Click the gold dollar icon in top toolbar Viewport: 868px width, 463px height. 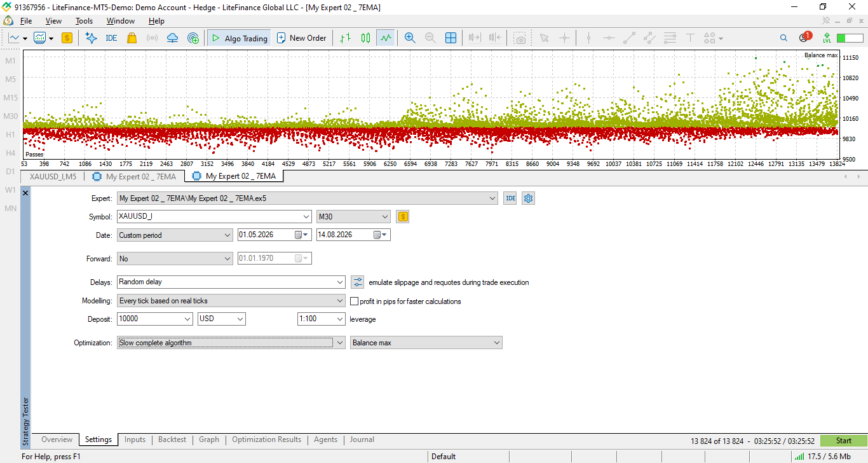point(67,38)
